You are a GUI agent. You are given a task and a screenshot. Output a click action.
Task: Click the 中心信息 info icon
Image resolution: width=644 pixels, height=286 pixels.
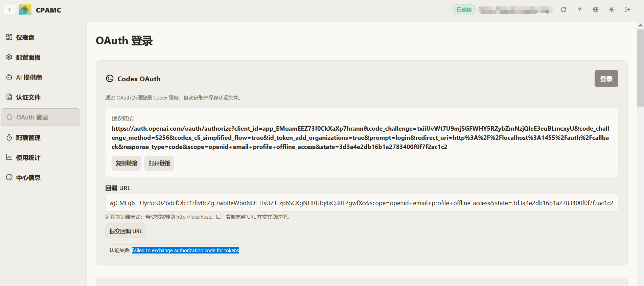coord(9,177)
